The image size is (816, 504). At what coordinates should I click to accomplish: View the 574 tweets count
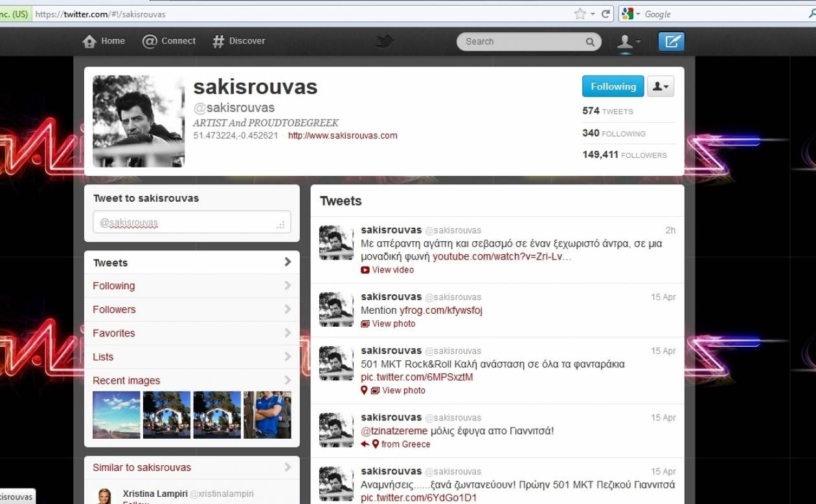[607, 111]
